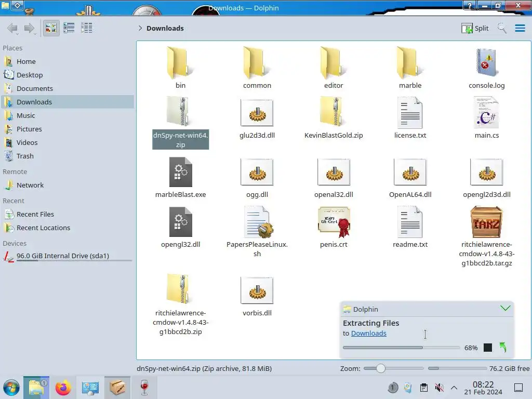The image size is (532, 399).
Task: Open Firefox from the taskbar
Action: click(63, 388)
